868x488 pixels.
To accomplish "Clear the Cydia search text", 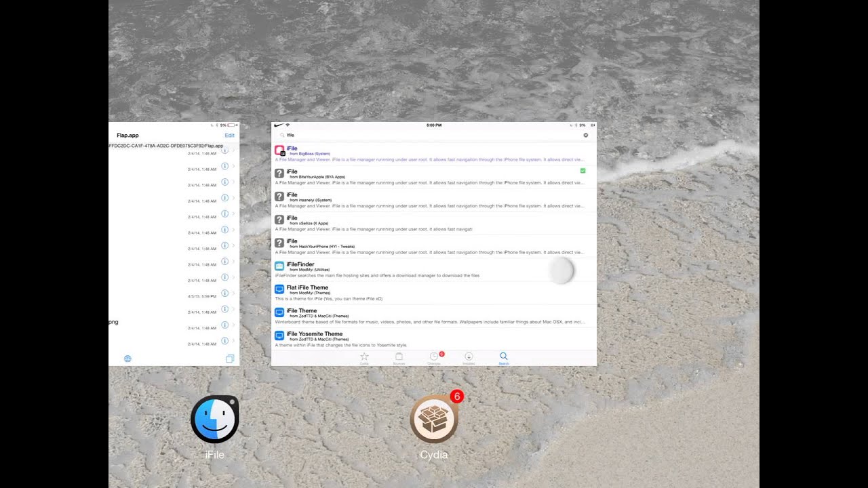I will coord(586,135).
